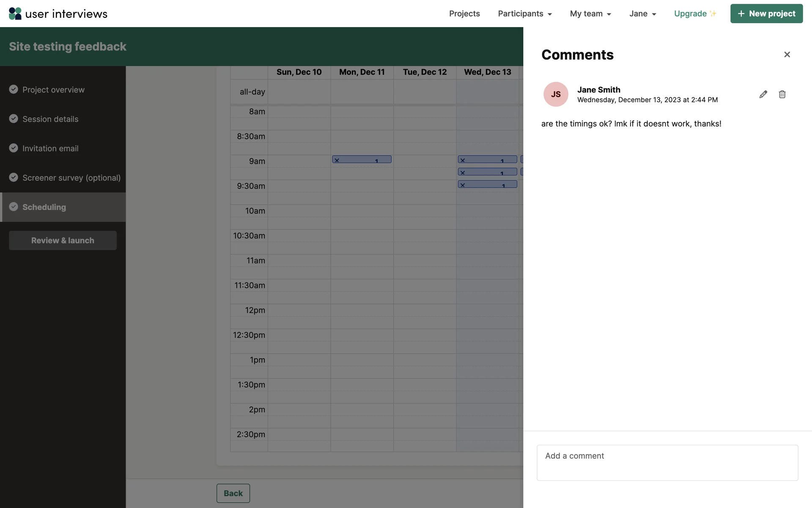Click the Session details check icon
812x508 pixels.
tap(14, 119)
